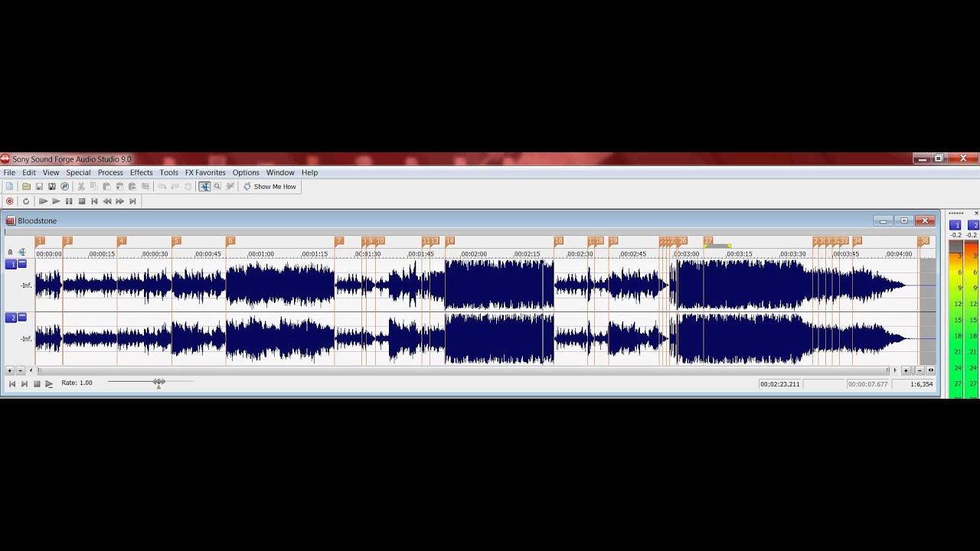The height and width of the screenshot is (551, 980).
Task: Click channel meter 2 peak button
Action: (x=974, y=225)
